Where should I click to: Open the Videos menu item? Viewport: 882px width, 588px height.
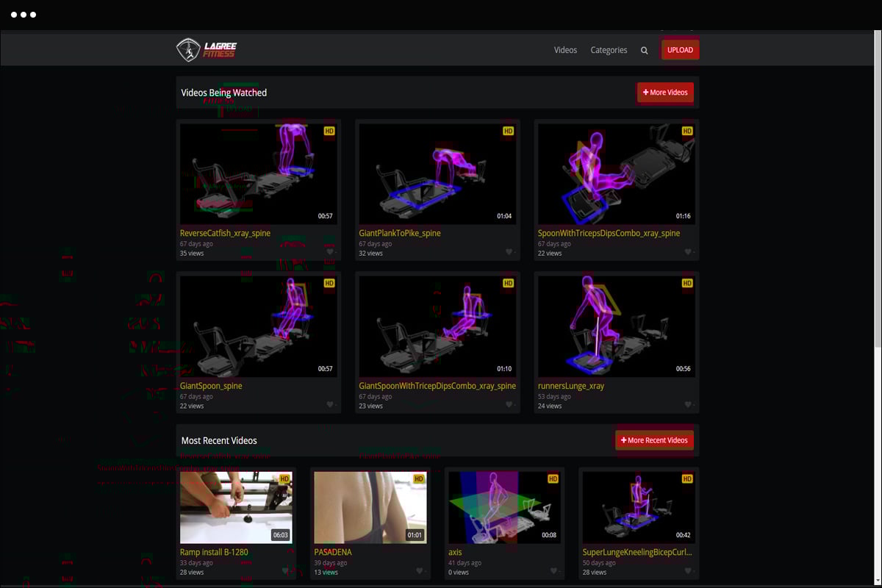565,50
